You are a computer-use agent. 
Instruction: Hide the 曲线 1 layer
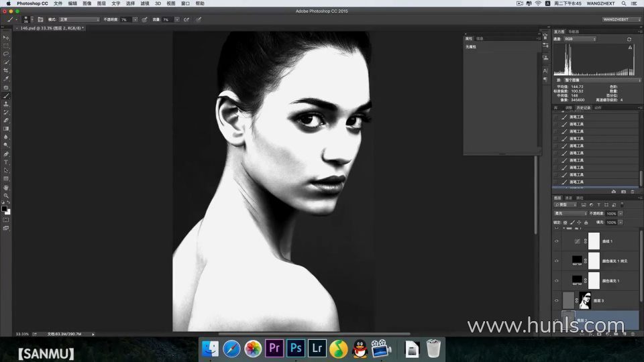(x=556, y=241)
